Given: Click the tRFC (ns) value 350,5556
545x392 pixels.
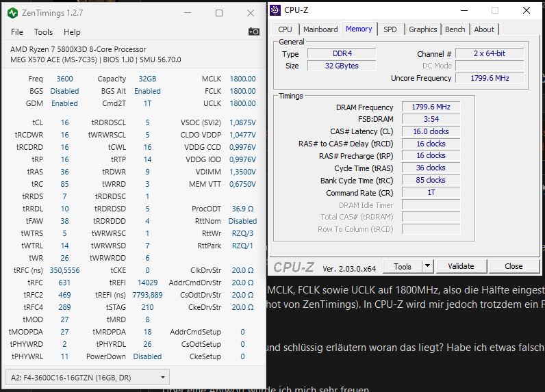Looking at the screenshot, I should (64, 270).
